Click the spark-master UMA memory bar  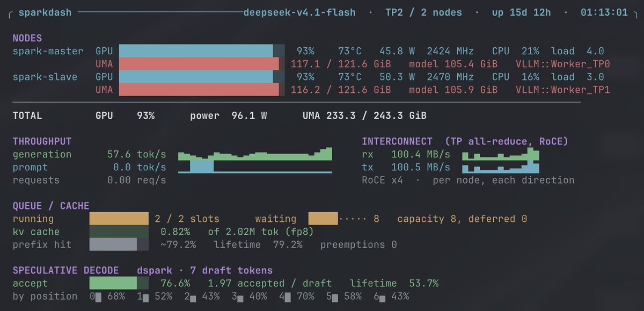[x=202, y=64]
